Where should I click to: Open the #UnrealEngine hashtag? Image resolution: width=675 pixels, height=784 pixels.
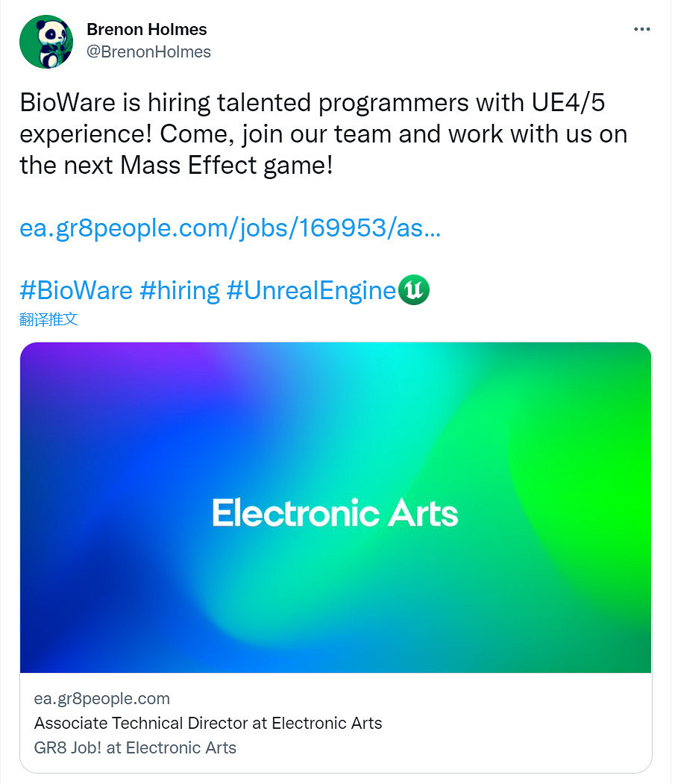click(311, 290)
